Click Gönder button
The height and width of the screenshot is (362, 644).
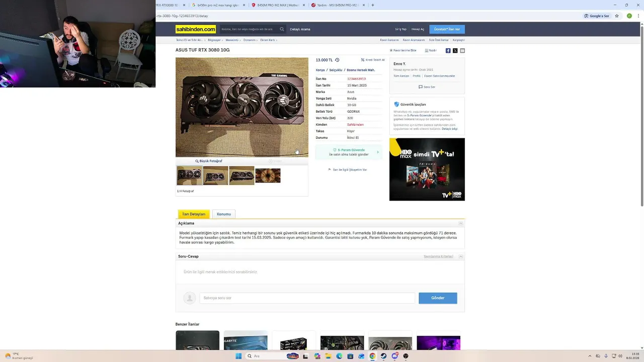(438, 298)
